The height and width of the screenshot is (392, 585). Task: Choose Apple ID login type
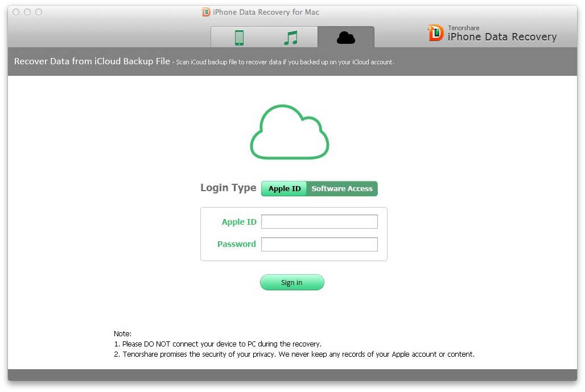[x=284, y=189]
